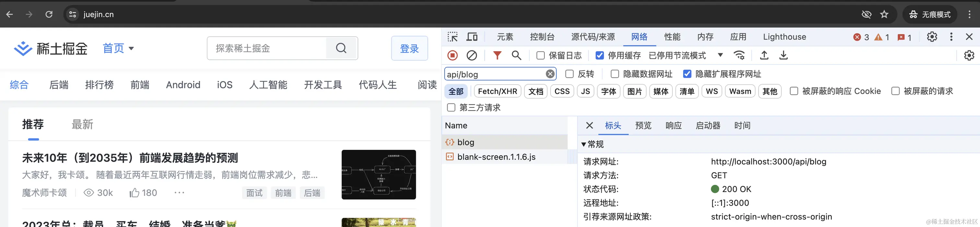The height and width of the screenshot is (227, 980).
Task: Open DevTools more options three-dot menu
Action: pos(951,37)
